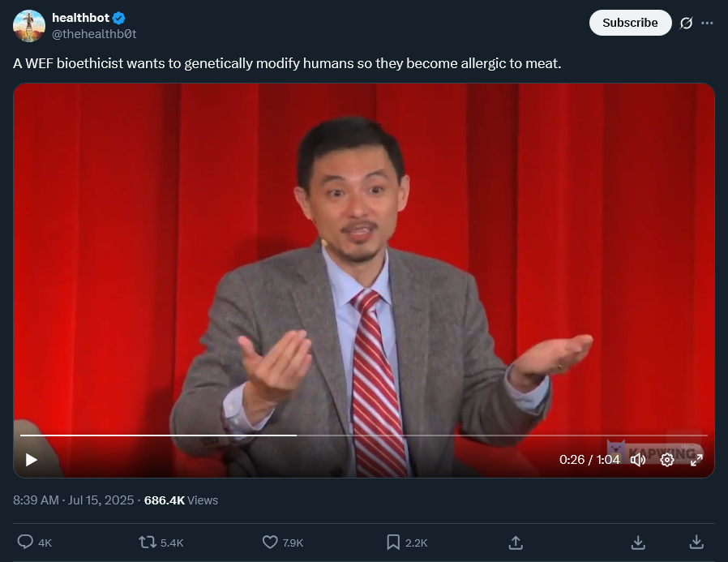Viewport: 728px width, 562px height.
Task: Click the Subscribe button
Action: (630, 23)
